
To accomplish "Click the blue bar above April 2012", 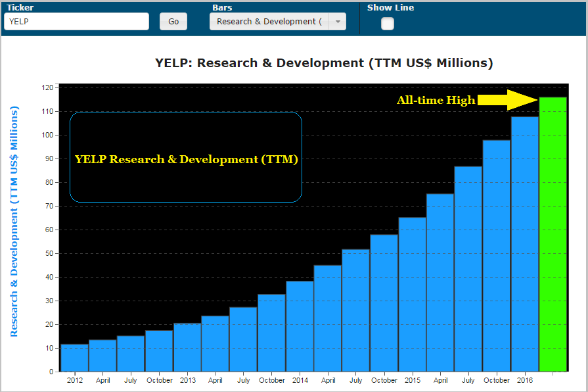I will [x=102, y=356].
